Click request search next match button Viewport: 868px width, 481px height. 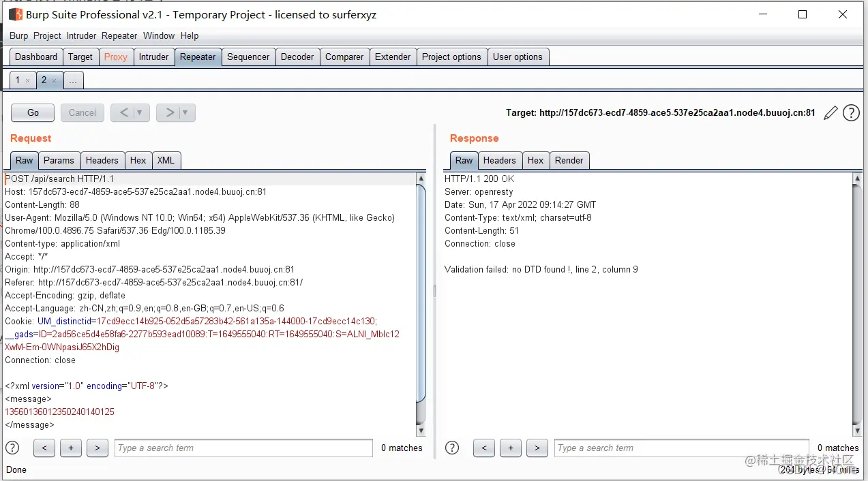tap(98, 448)
